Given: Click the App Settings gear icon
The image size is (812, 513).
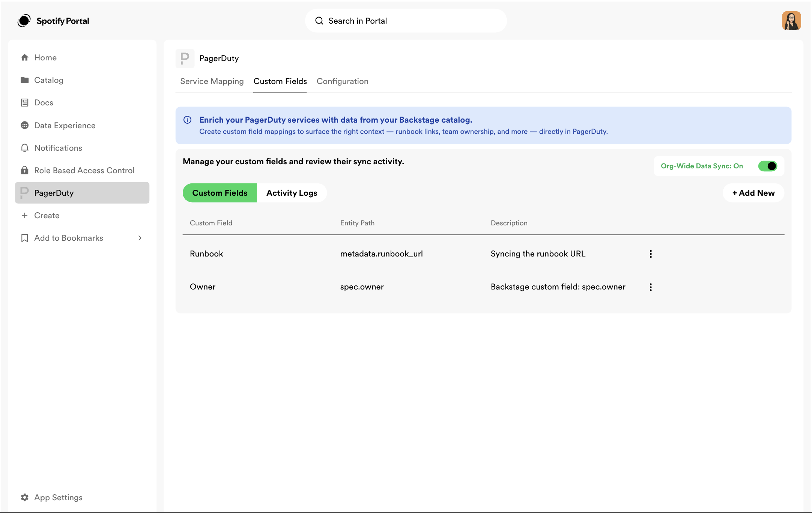Looking at the screenshot, I should (25, 497).
